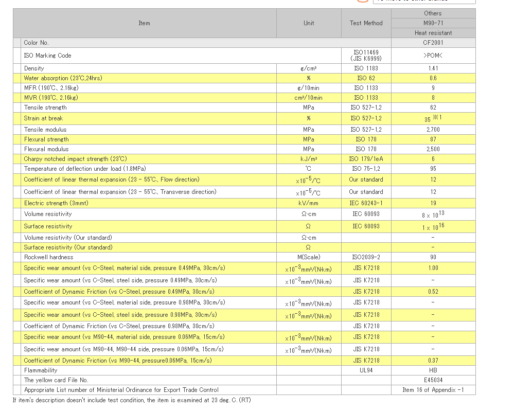The image size is (532, 412).
Task: Select the deflection temperature value '95'
Action: (433, 169)
